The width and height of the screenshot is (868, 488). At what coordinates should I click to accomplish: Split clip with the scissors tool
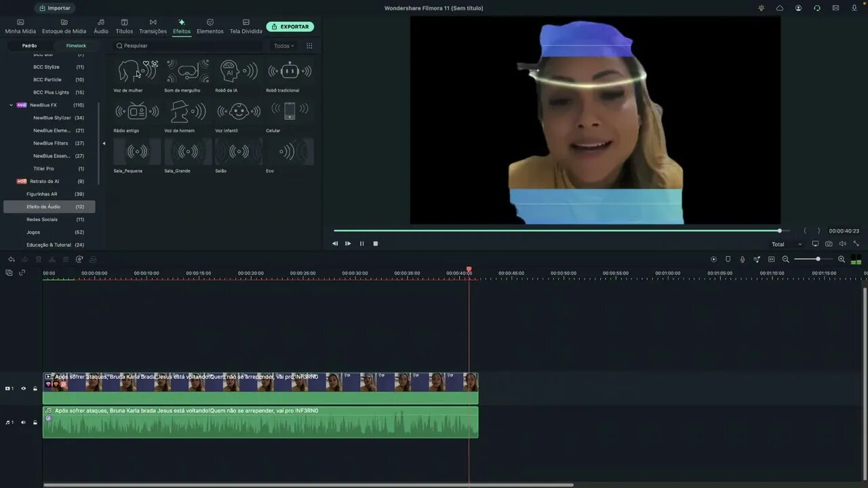(52, 260)
